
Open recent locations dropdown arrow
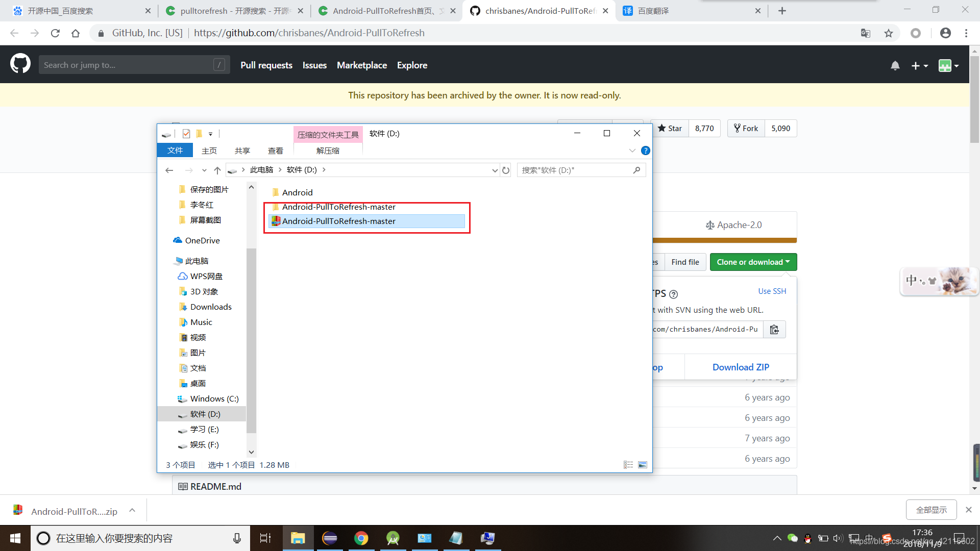click(x=204, y=170)
